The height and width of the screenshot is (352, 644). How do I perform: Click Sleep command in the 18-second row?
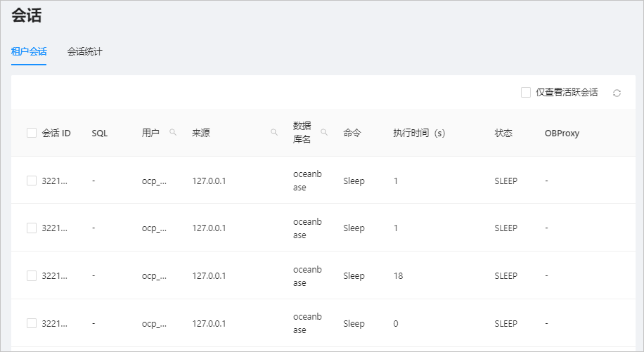[354, 276]
